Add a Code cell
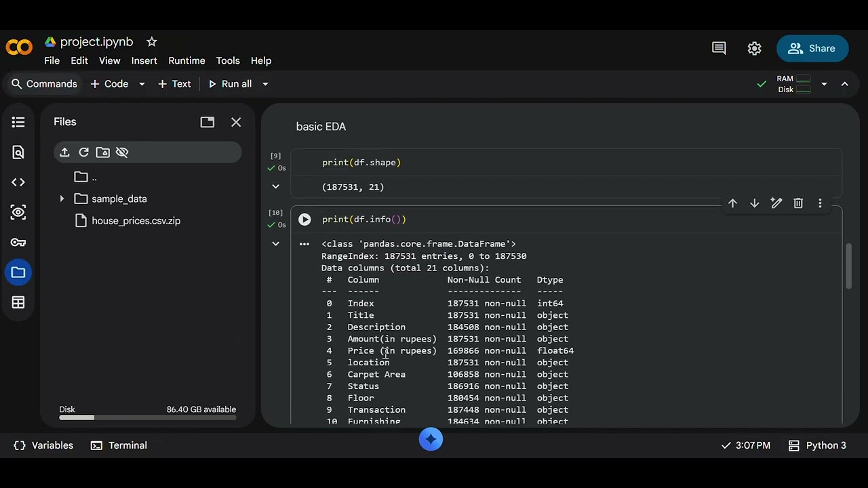Image resolution: width=868 pixels, height=488 pixels. tap(109, 84)
